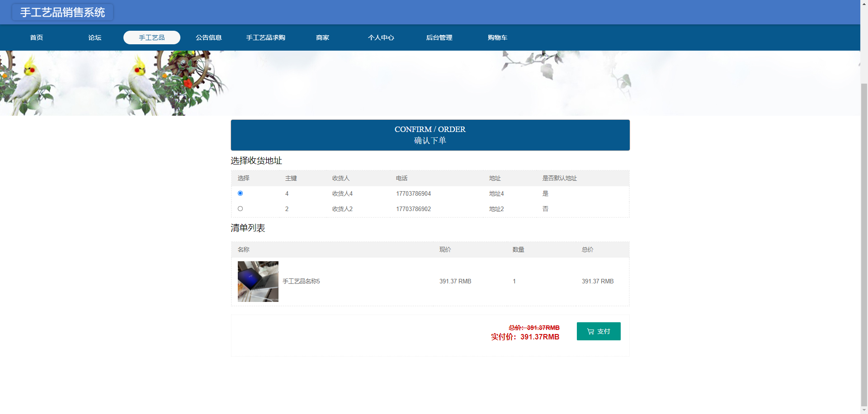Viewport: 868px width, 414px height.
Task: Click the product name 手工艺品名称5
Action: 301,281
